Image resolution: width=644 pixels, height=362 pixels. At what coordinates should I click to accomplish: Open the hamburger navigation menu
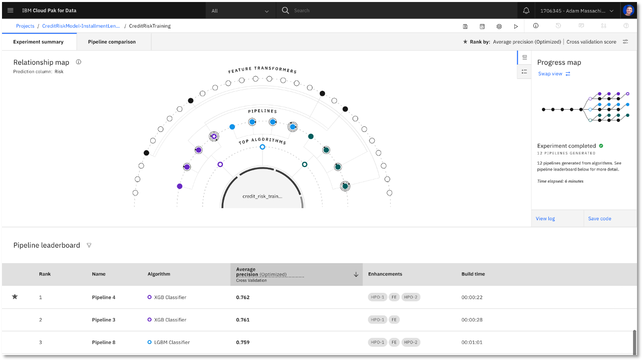[x=11, y=11]
